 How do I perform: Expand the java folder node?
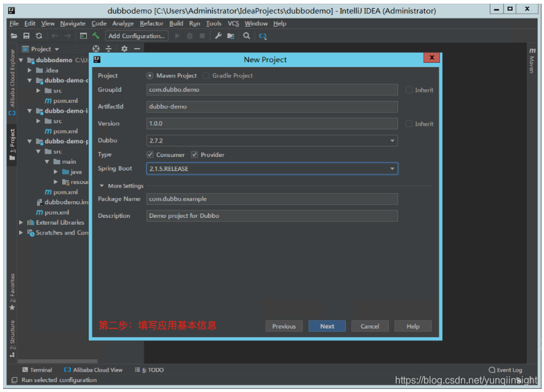tap(56, 172)
